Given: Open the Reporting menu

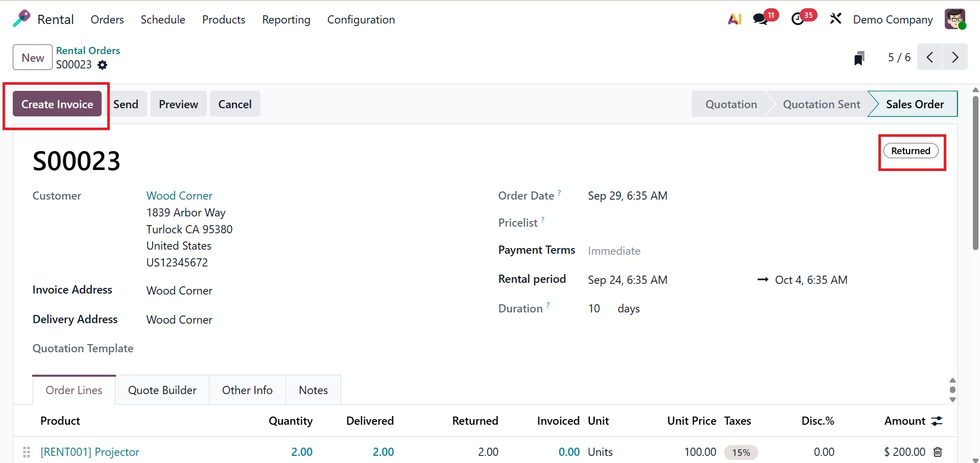Looking at the screenshot, I should coord(286,19).
